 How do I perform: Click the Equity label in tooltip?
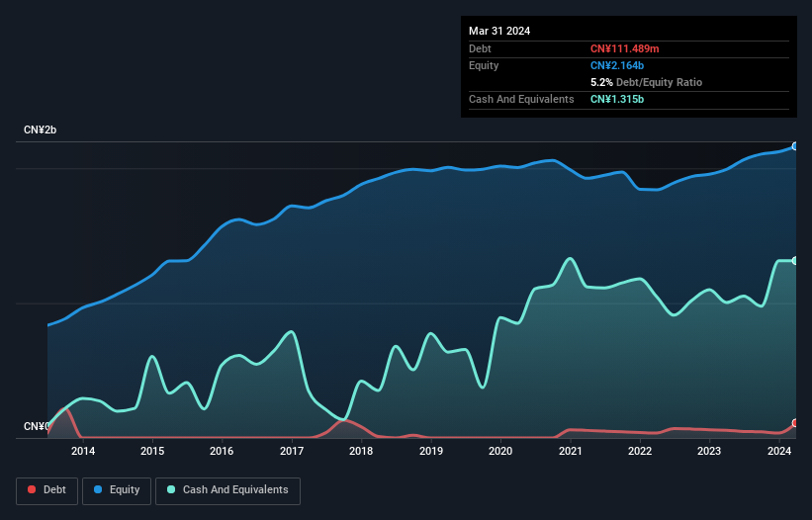click(x=484, y=65)
